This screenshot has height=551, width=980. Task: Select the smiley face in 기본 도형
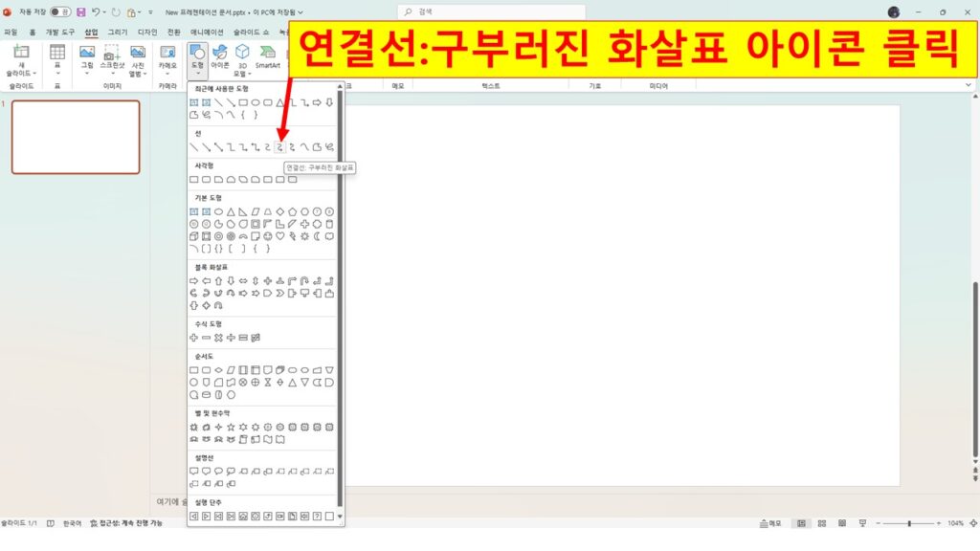pos(268,236)
